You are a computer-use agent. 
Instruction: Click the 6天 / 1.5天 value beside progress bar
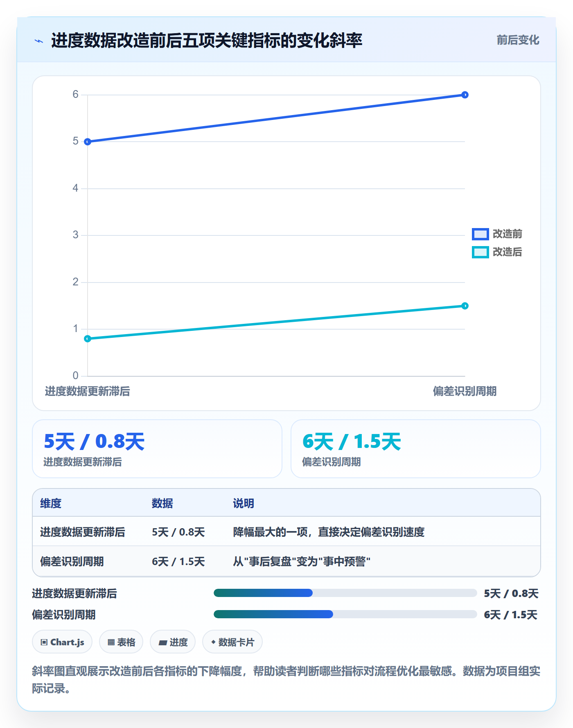511,615
